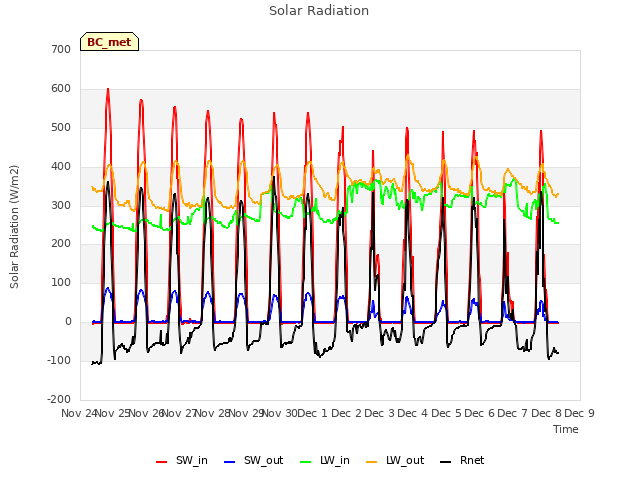Click the 200 y-axis tick label
This screenshot has width=640, height=480.
click(x=61, y=244)
